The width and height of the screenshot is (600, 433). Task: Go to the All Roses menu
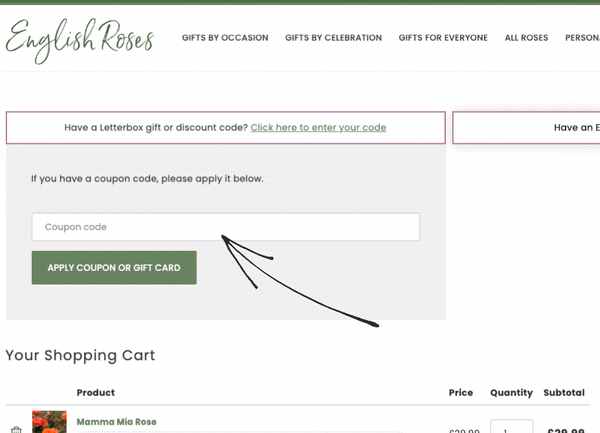(x=526, y=38)
